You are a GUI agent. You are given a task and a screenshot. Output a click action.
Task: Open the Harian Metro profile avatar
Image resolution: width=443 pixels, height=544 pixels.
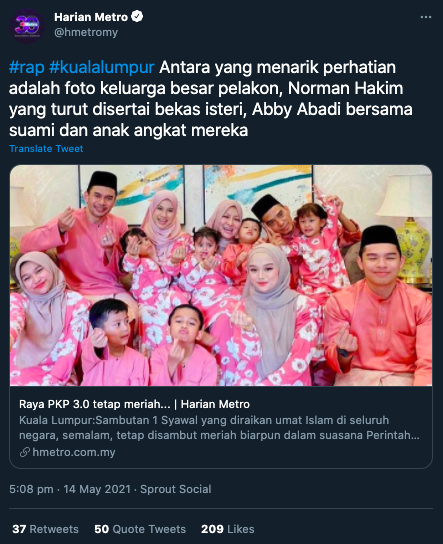tap(27, 26)
